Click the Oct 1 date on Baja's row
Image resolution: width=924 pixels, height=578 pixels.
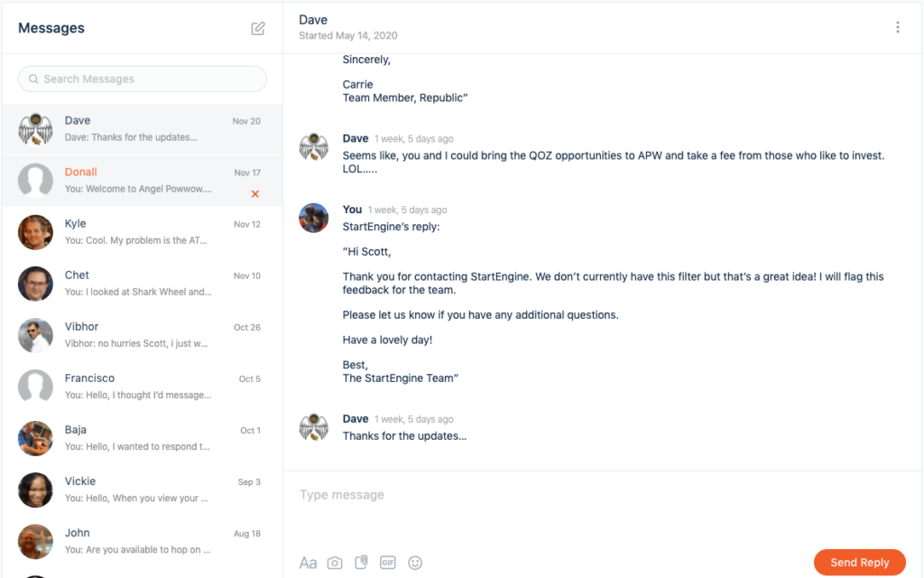251,431
